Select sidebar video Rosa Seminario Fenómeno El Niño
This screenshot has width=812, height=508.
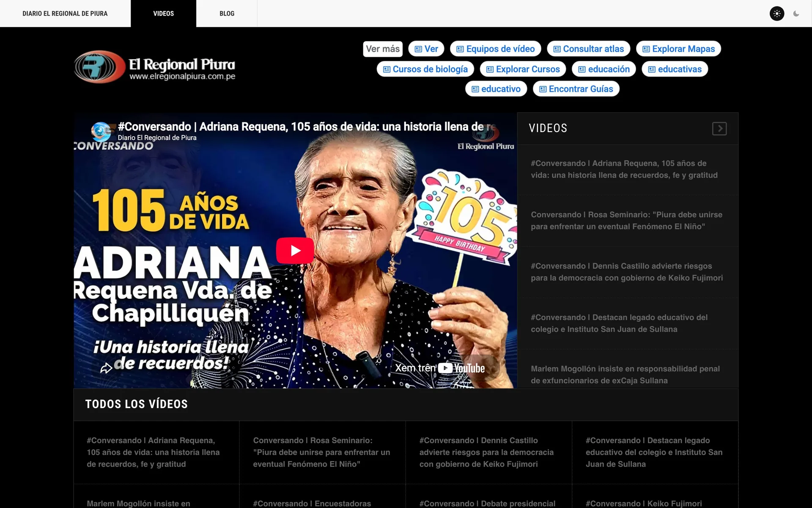coord(628,221)
